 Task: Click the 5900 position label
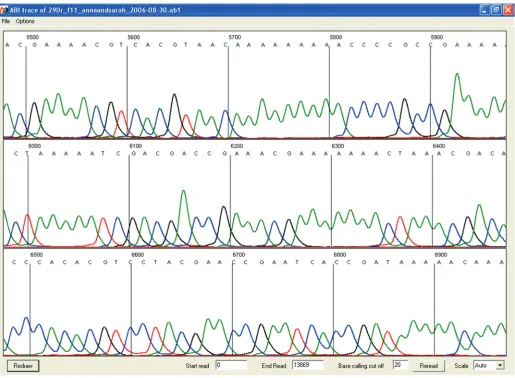pyautogui.click(x=437, y=37)
